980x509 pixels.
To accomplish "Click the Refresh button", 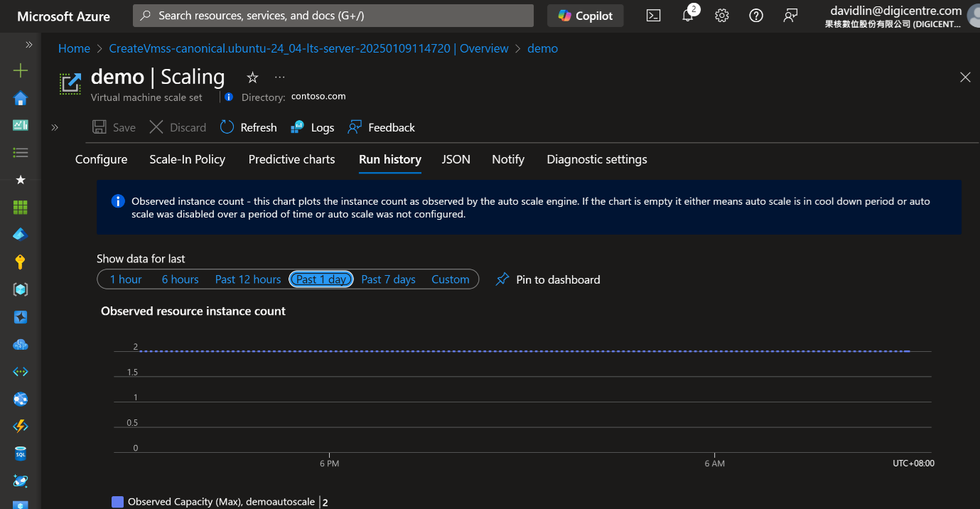I will pyautogui.click(x=249, y=127).
